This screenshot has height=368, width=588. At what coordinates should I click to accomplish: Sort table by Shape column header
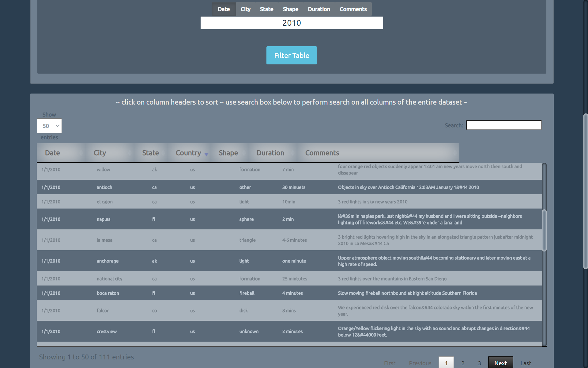(x=228, y=153)
